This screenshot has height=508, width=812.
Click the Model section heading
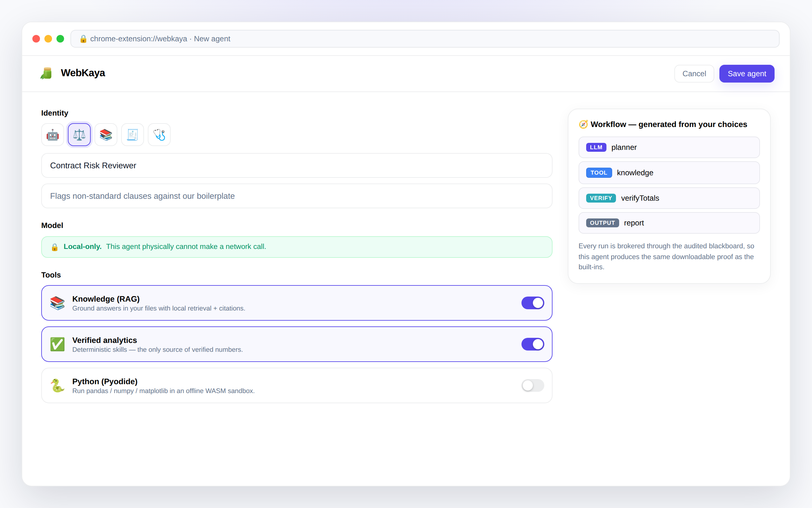52,225
